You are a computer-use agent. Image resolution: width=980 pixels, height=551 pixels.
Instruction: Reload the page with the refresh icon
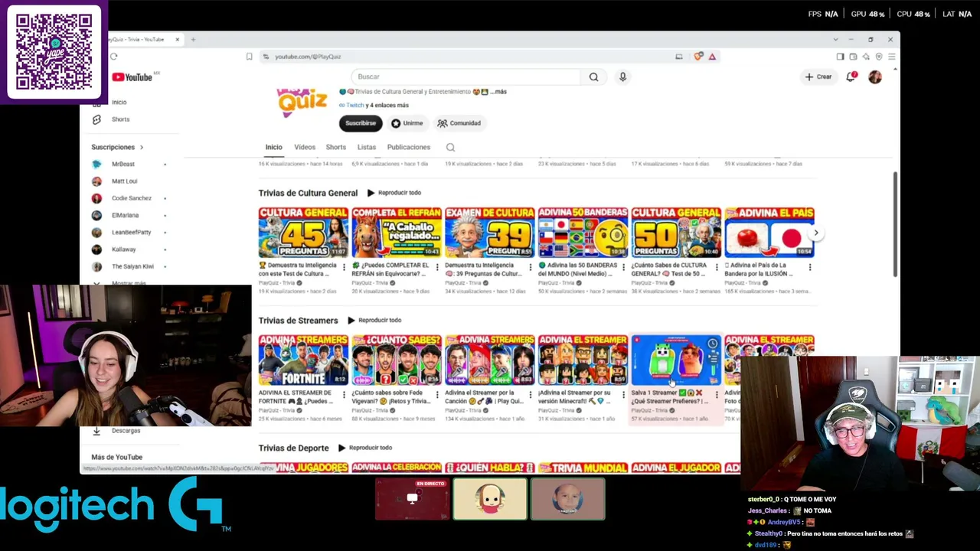[114, 57]
